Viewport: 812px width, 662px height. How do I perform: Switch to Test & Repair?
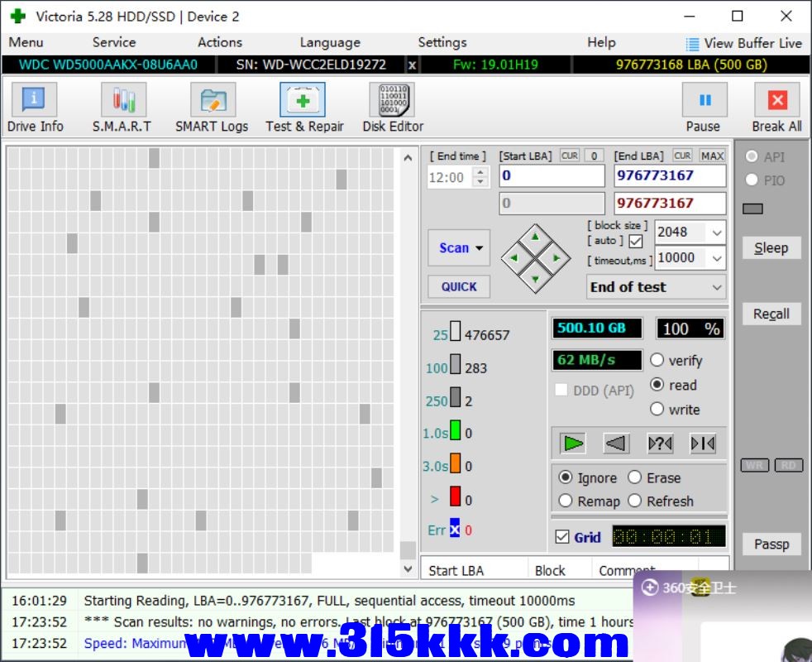[x=304, y=108]
